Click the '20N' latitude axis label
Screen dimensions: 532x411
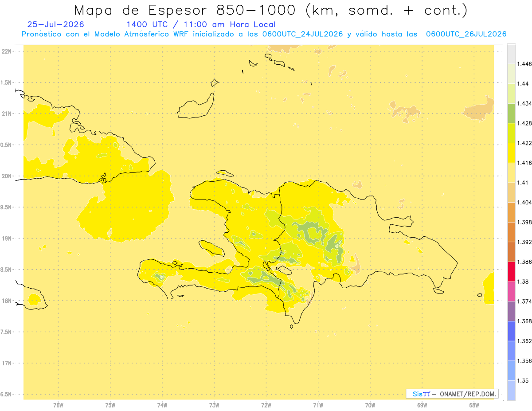(6, 176)
